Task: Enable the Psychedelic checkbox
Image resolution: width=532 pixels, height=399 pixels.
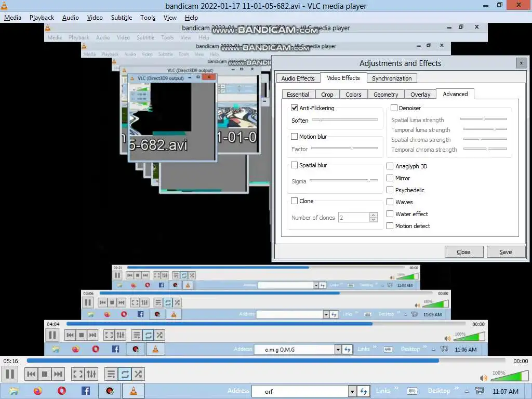Action: (x=390, y=190)
